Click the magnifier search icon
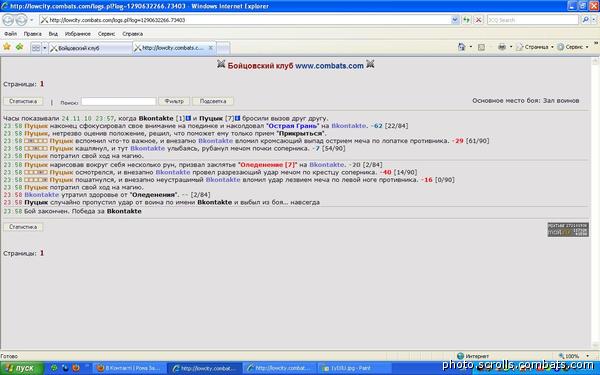The width and height of the screenshot is (600, 375). (x=585, y=20)
